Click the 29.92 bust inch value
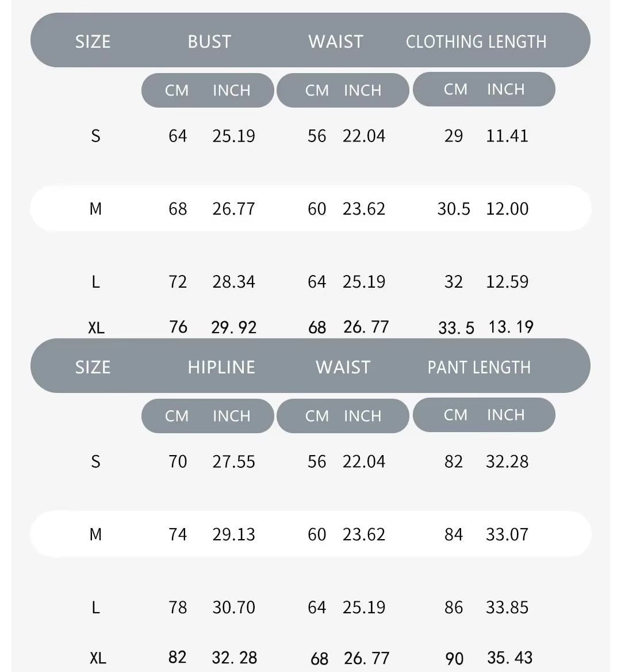 coord(234,327)
